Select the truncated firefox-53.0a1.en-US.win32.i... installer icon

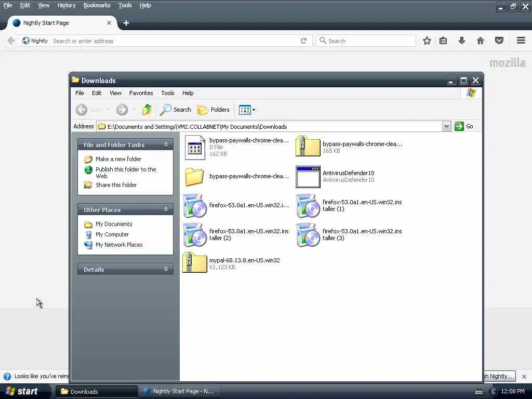195,206
